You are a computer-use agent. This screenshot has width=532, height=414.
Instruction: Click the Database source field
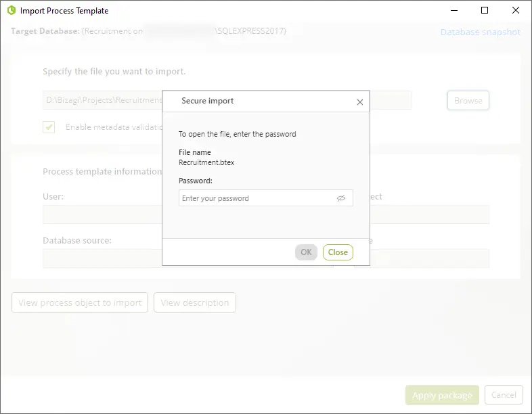102,258
